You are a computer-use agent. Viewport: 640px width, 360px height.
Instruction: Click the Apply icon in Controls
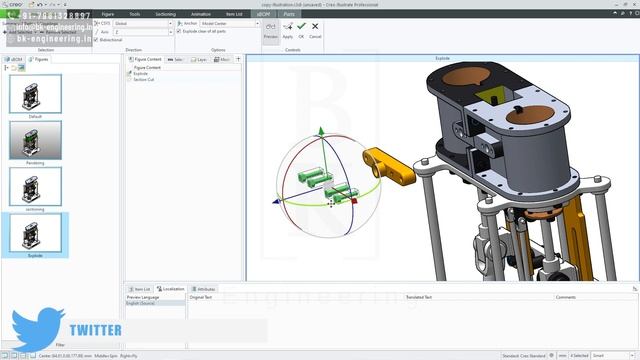(x=288, y=27)
